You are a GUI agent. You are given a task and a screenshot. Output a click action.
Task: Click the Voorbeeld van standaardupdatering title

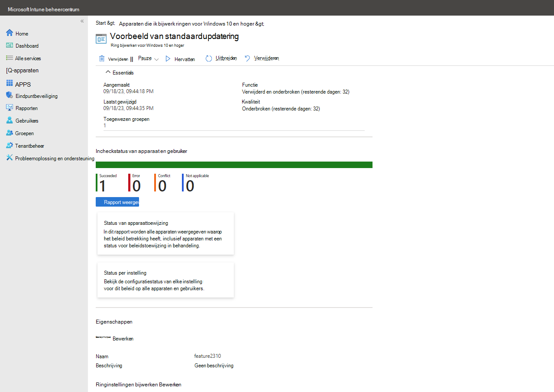click(x=174, y=36)
